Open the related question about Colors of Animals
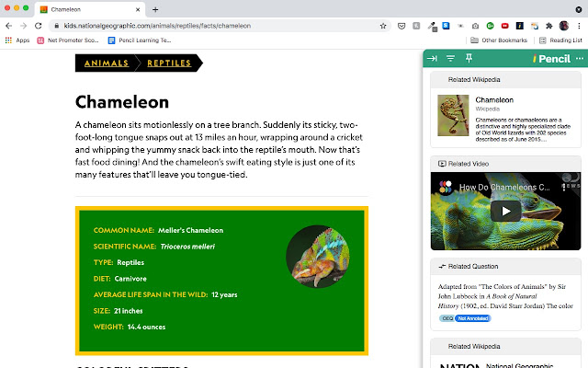 (505, 296)
